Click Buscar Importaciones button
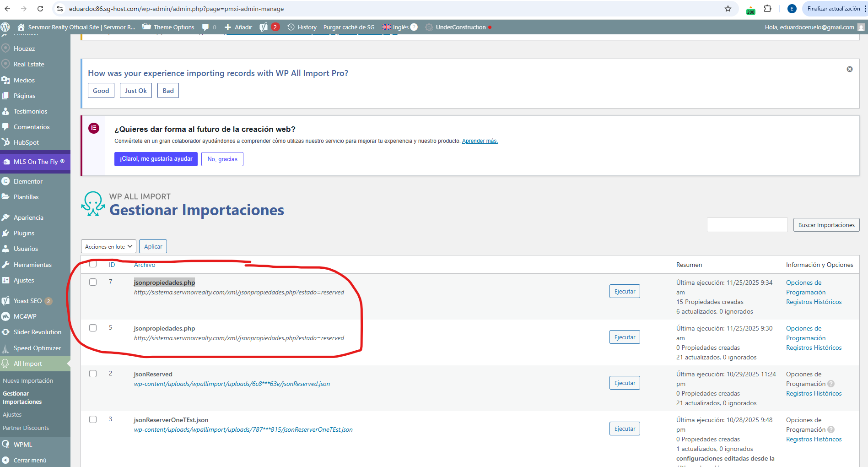 pos(826,225)
